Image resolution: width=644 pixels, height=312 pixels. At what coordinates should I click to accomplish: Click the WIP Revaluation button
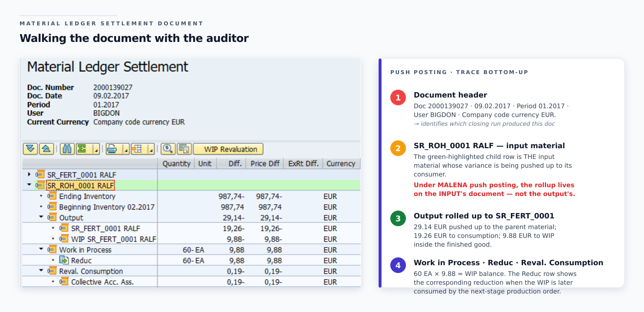228,149
